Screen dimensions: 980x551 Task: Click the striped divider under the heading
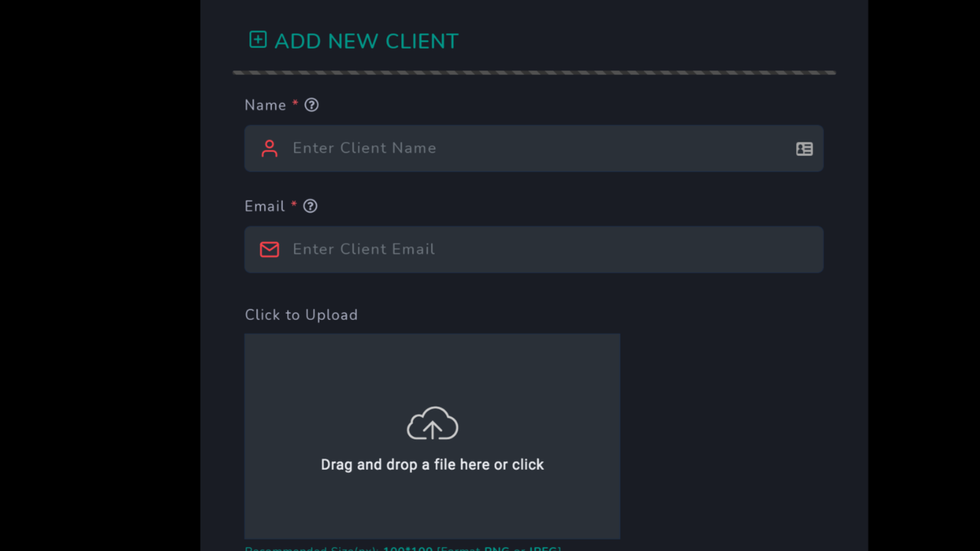click(534, 73)
